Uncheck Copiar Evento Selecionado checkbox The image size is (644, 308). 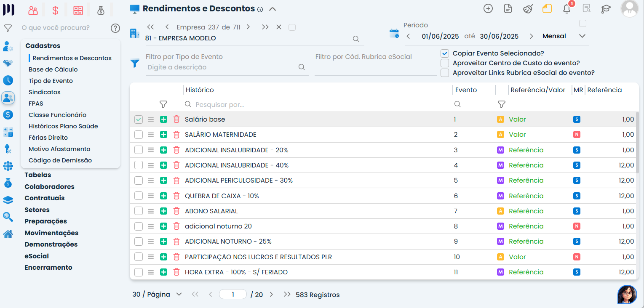tap(445, 53)
